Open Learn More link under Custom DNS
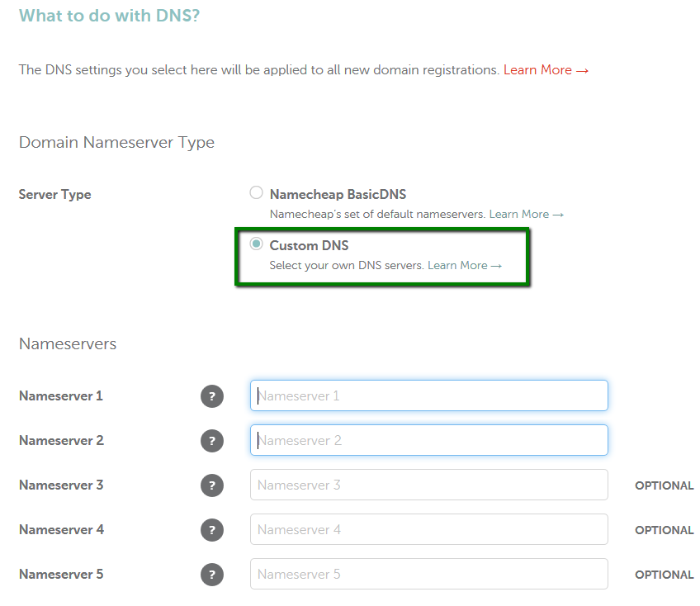 pos(465,265)
